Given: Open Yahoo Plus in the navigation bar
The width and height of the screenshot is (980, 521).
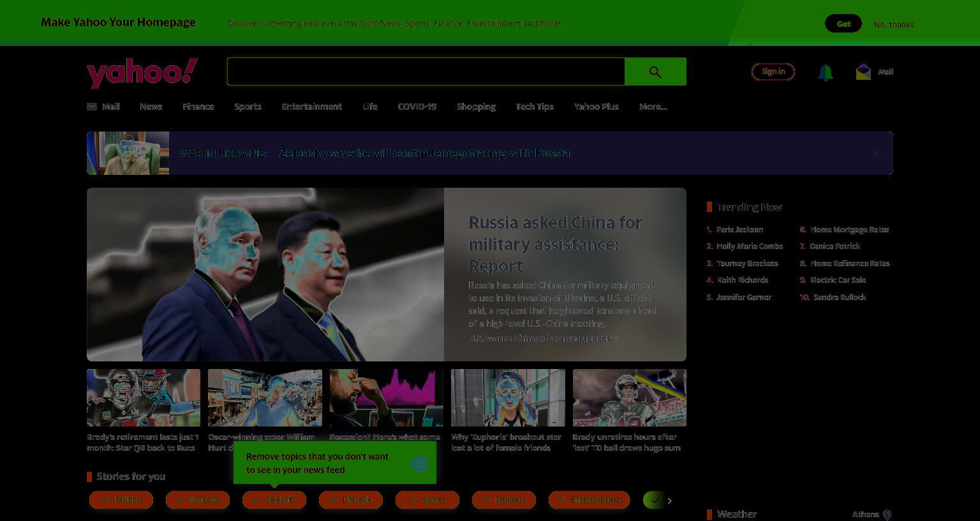Looking at the screenshot, I should (x=597, y=107).
